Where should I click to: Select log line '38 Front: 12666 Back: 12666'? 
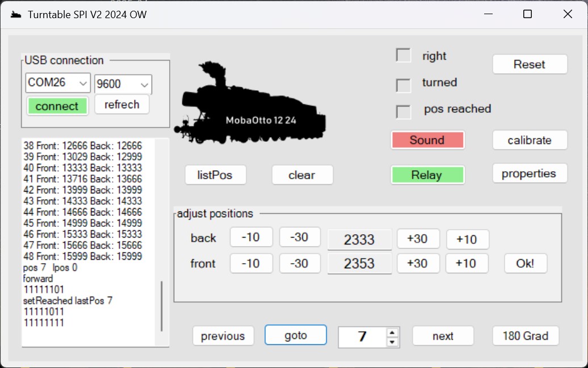pyautogui.click(x=82, y=146)
